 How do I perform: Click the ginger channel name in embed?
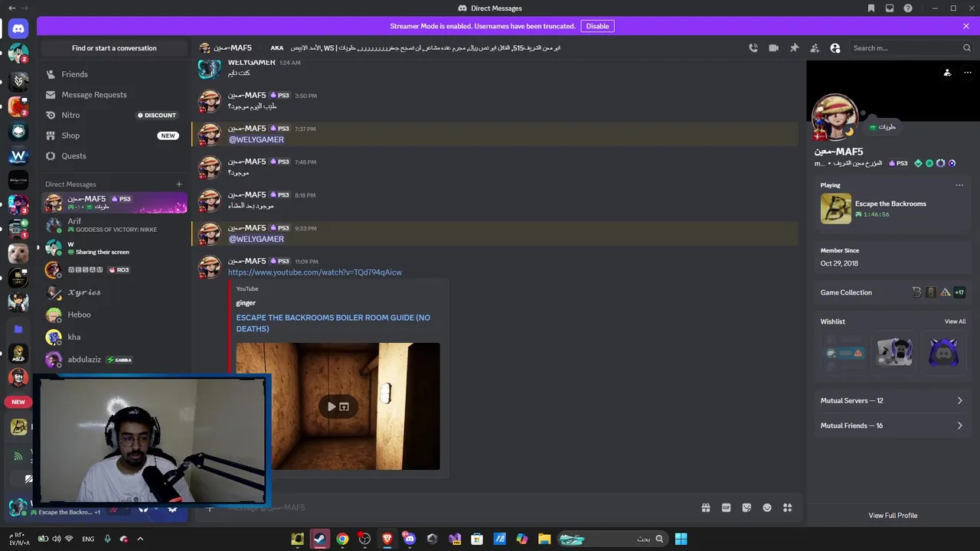pos(246,303)
